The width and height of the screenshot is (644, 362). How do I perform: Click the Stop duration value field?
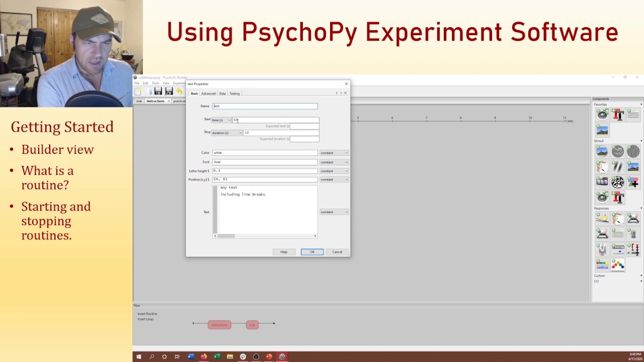click(281, 133)
